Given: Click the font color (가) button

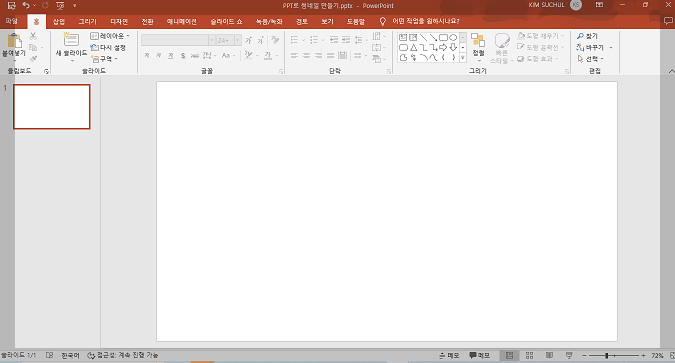Looking at the screenshot, I should pos(268,55).
